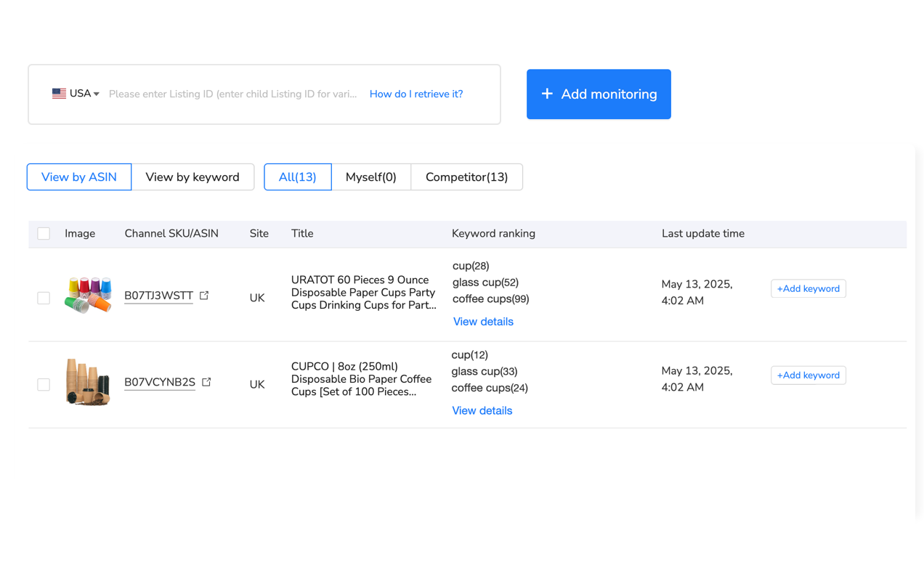Select the All(13) filter tab
The width and height of the screenshot is (924, 581).
click(x=298, y=176)
